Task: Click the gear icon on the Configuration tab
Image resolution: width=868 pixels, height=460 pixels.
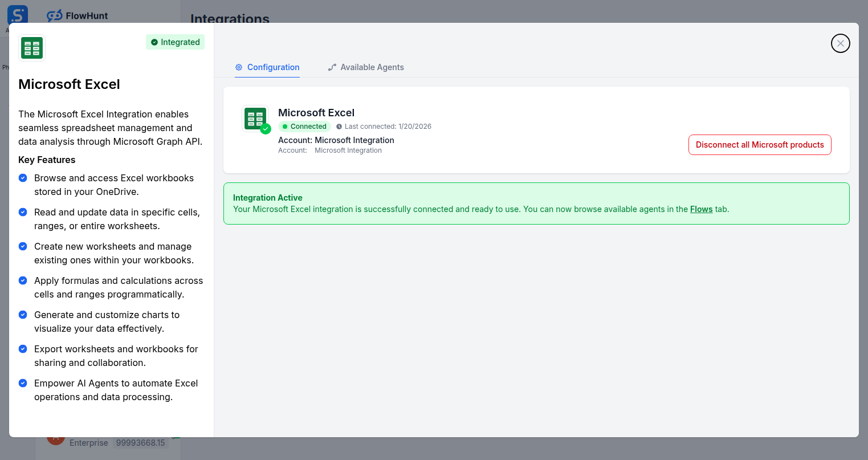Action: [239, 67]
